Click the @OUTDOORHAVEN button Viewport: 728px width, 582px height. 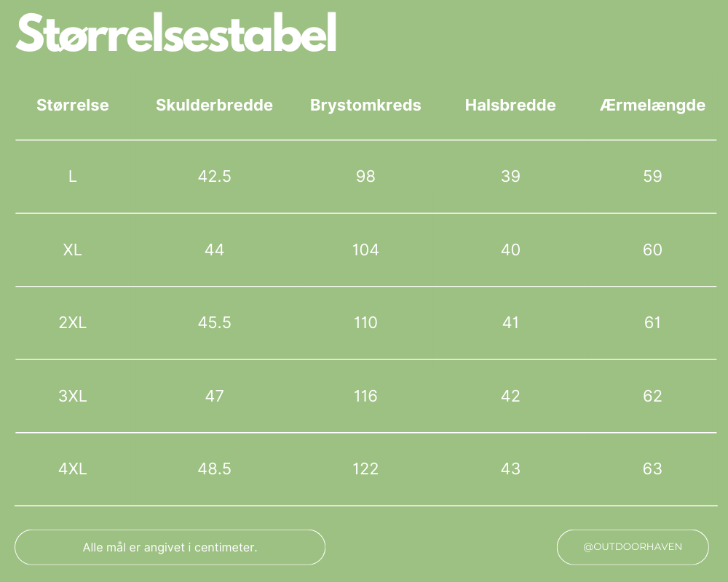[633, 546]
